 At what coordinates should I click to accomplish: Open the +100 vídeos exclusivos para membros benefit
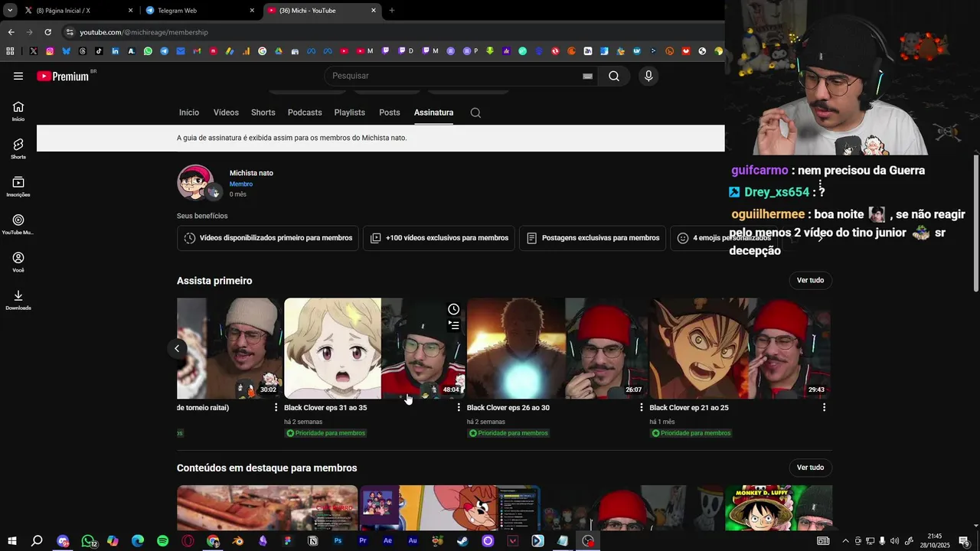[439, 238]
